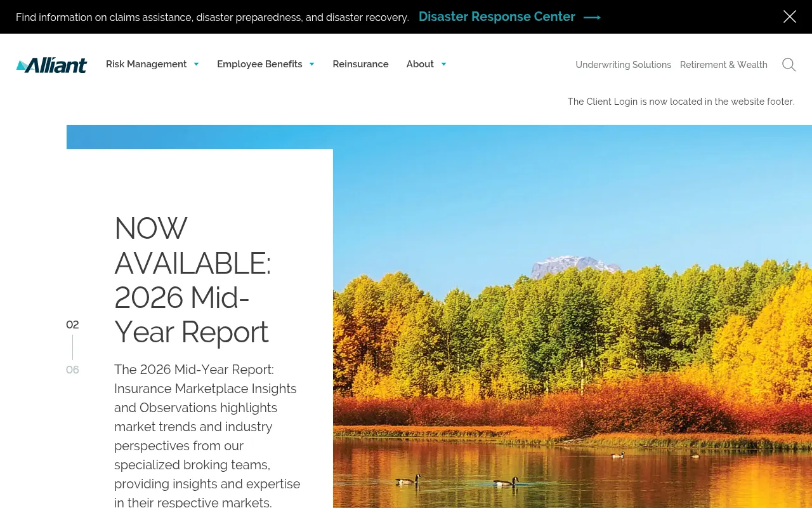Expand the About dropdown arrow
Screen dimensions: 812x508
(443, 64)
